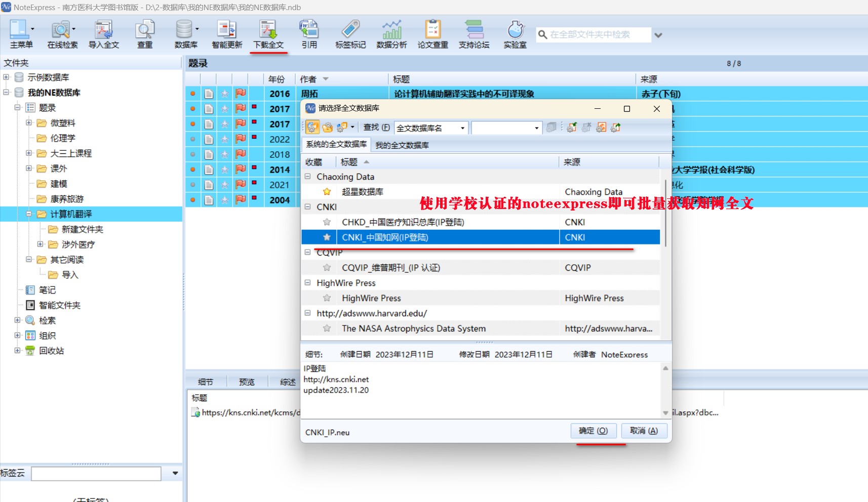The height and width of the screenshot is (502, 868).
Task: Click the gear with X delete icon in dialog toolbar
Action: (x=586, y=128)
